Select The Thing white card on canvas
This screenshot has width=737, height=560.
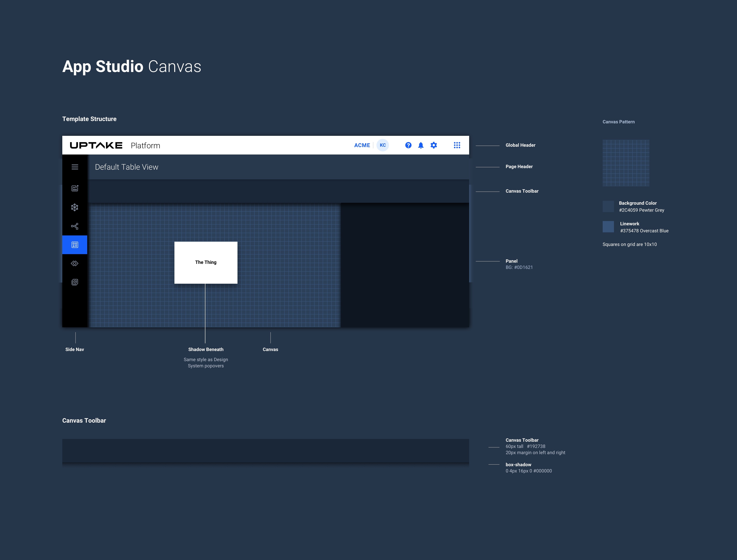point(206,263)
